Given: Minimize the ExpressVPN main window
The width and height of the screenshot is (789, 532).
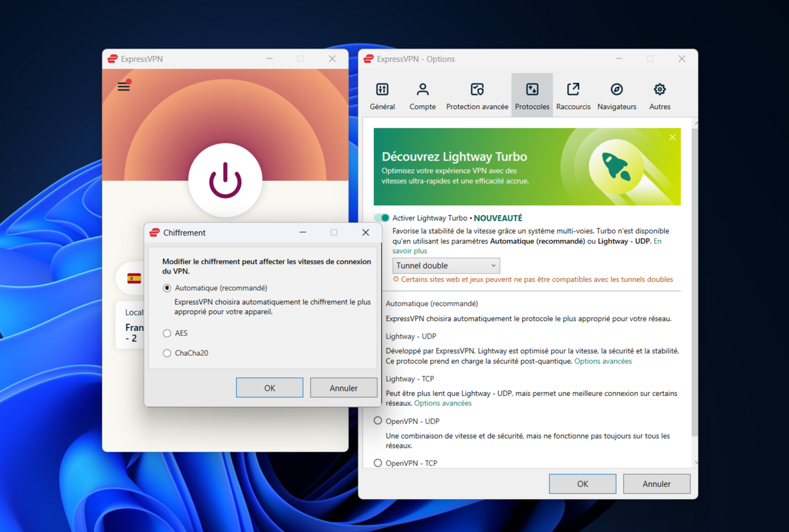Looking at the screenshot, I should 270,59.
